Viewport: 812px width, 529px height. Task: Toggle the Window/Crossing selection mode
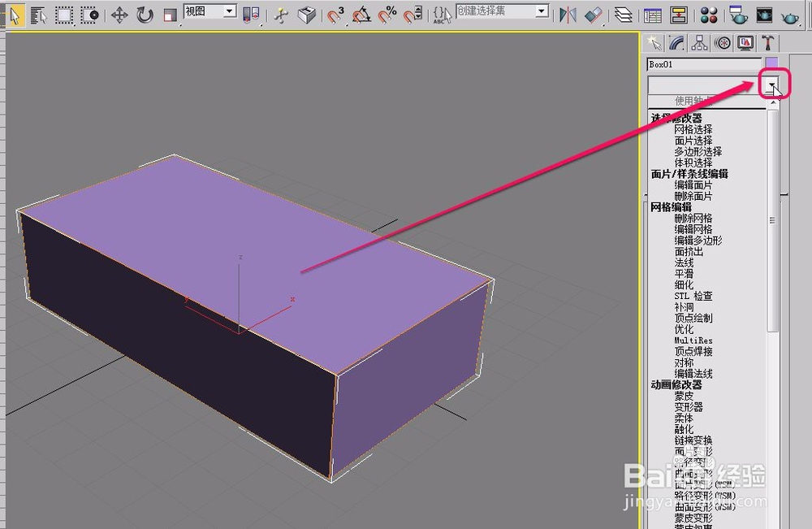pyautogui.click(x=89, y=15)
